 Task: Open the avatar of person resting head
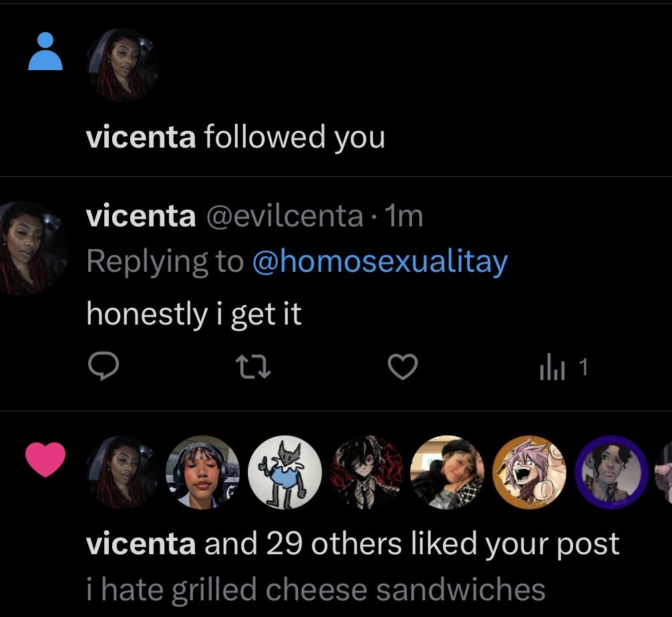[448, 472]
